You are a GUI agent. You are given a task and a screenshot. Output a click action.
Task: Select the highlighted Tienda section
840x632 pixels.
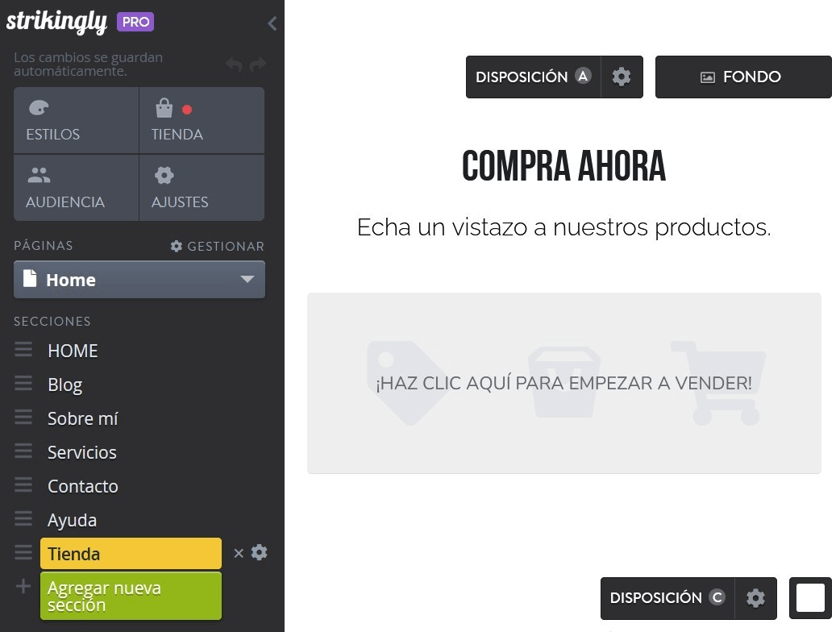click(131, 554)
